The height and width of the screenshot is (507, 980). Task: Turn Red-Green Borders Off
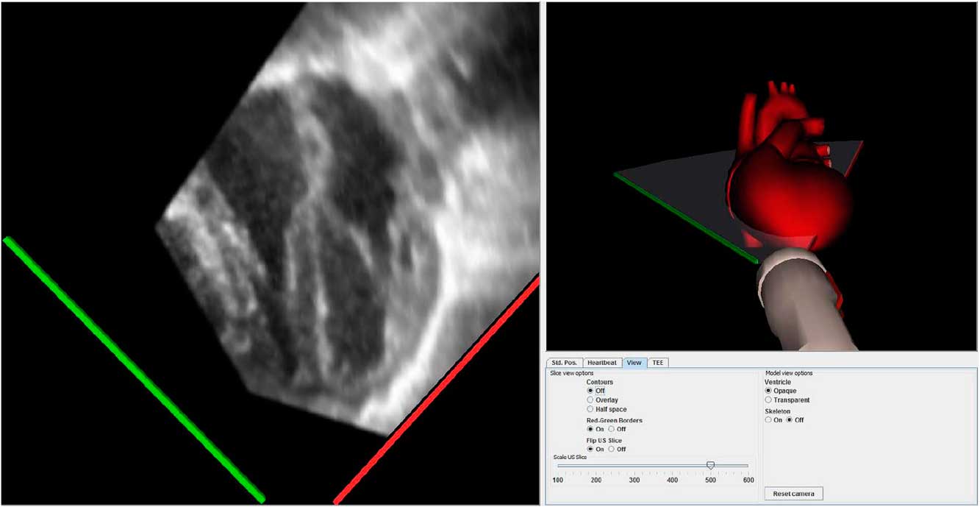(x=612, y=428)
